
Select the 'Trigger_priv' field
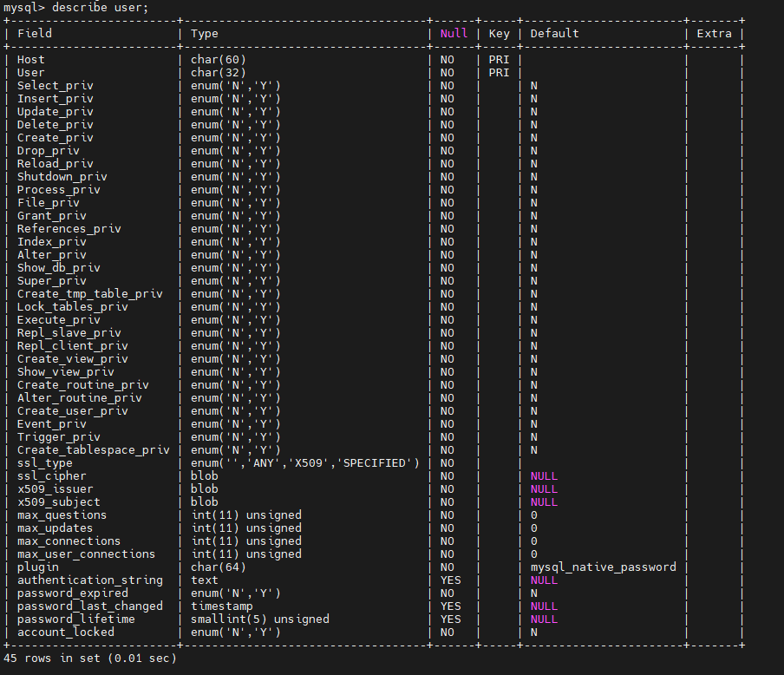click(58, 436)
